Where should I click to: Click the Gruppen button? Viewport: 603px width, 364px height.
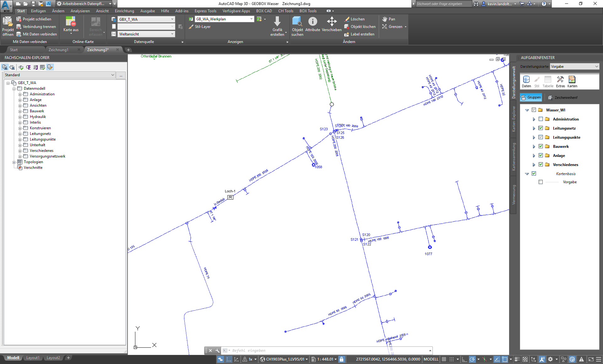[531, 98]
